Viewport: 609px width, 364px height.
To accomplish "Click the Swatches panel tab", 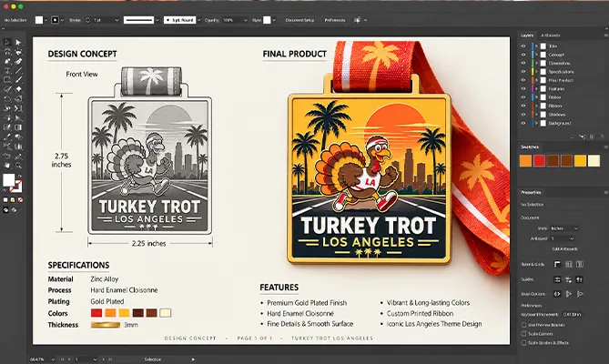I will click(530, 147).
